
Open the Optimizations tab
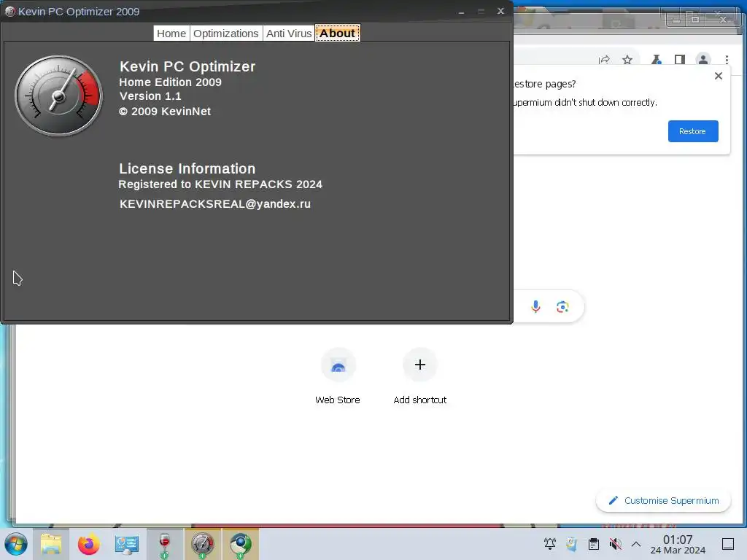[226, 34]
